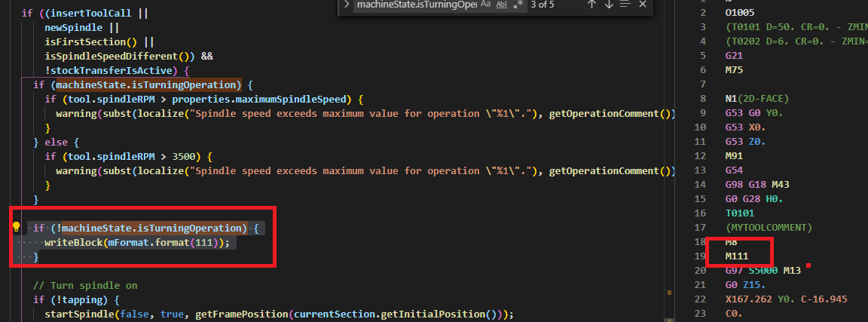This screenshot has height=322, width=868.
Task: Click 'M111' on line 19
Action: coord(737,256)
